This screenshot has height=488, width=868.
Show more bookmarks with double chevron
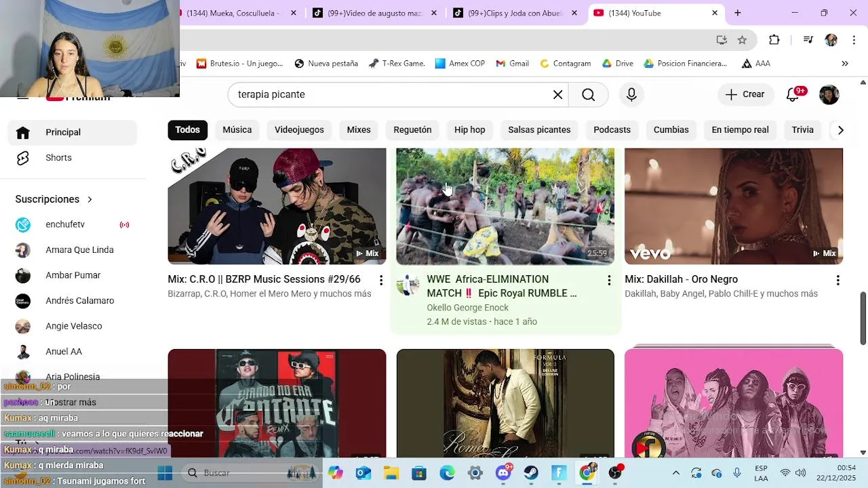coord(845,64)
